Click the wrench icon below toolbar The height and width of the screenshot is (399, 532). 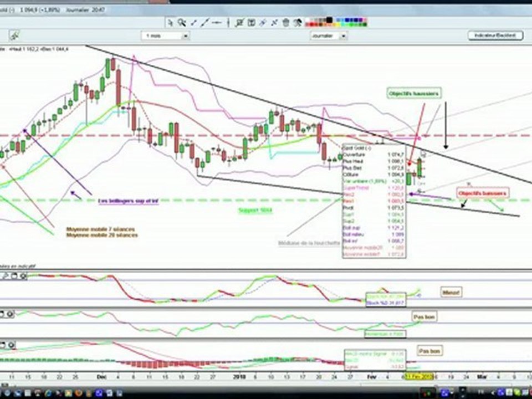point(14,35)
